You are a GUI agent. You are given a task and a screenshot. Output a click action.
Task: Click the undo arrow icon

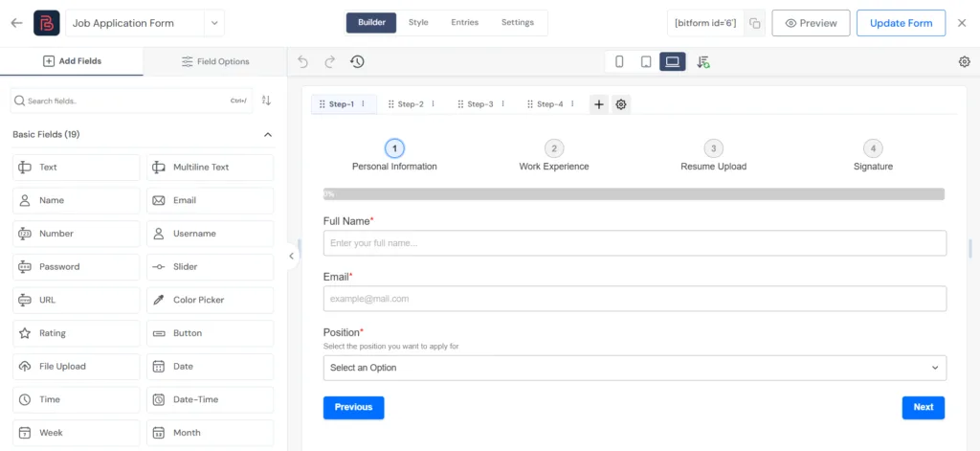(303, 61)
